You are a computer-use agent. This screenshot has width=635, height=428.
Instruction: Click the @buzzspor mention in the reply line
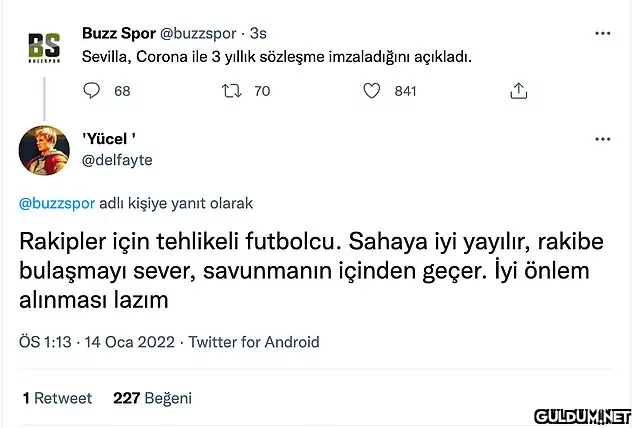(57, 203)
